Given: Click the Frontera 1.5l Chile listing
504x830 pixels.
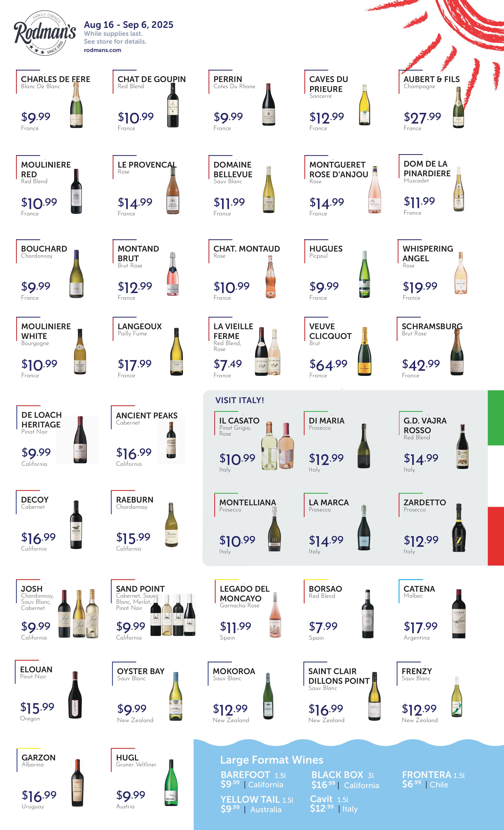Looking at the screenshot, I should pyautogui.click(x=433, y=779).
